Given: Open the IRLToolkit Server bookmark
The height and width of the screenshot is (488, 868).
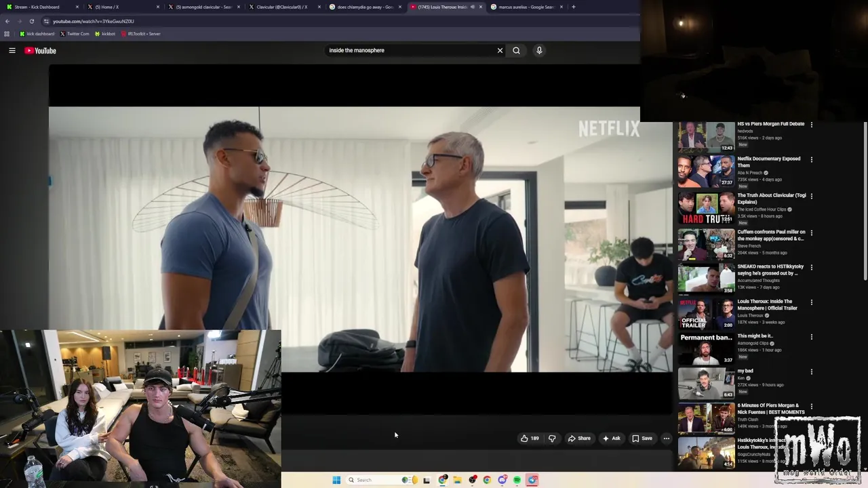Looking at the screenshot, I should coord(140,33).
